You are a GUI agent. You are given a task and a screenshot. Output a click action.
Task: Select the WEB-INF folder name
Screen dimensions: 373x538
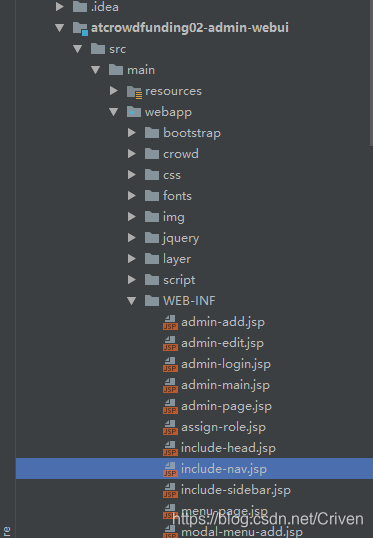click(189, 301)
